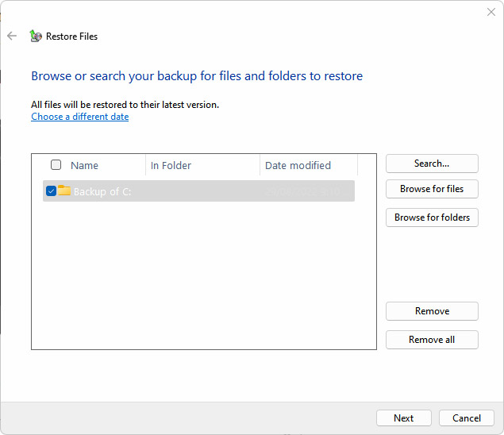Select the Backup of C: row text
The image size is (504, 435).
[102, 191]
